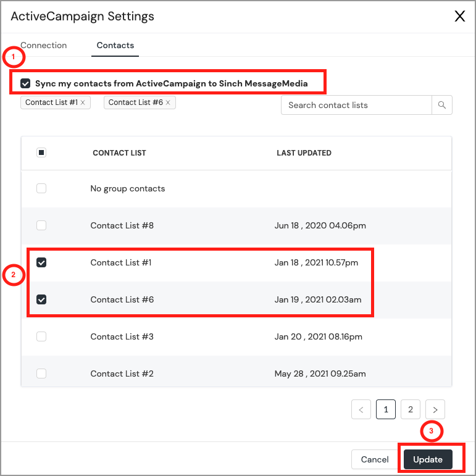The image size is (476, 476).
Task: Go to next page arrow
Action: 435,409
